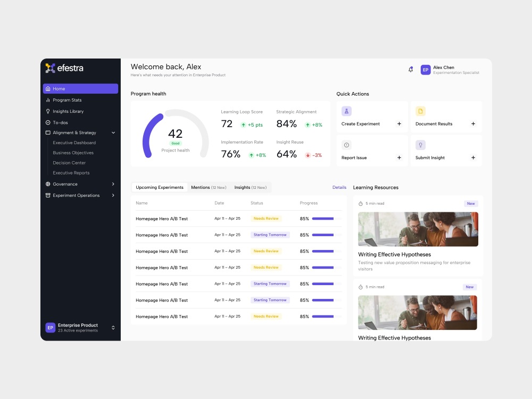Click the Progress column header
Screen dimensions: 532x399
[309, 203]
